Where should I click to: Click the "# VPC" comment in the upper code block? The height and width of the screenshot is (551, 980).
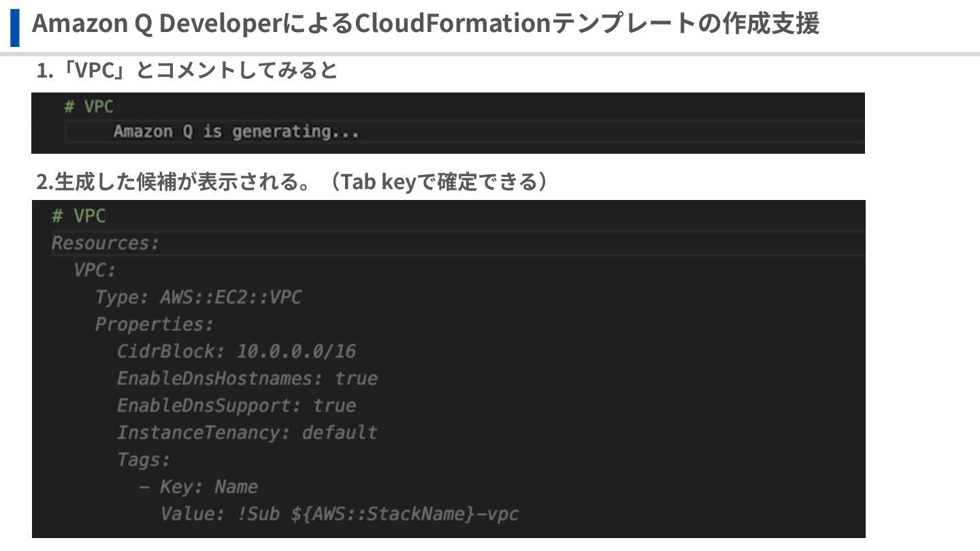click(x=88, y=107)
